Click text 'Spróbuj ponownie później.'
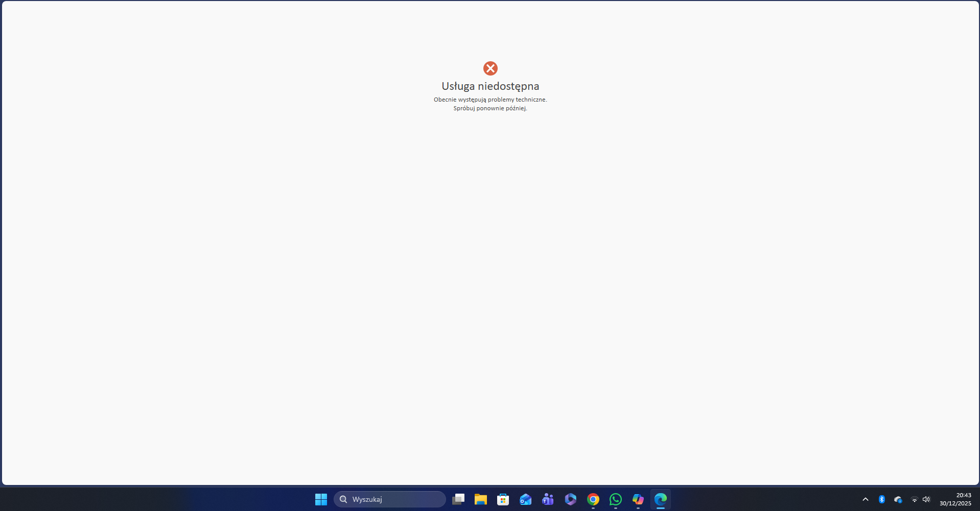 pyautogui.click(x=491, y=108)
